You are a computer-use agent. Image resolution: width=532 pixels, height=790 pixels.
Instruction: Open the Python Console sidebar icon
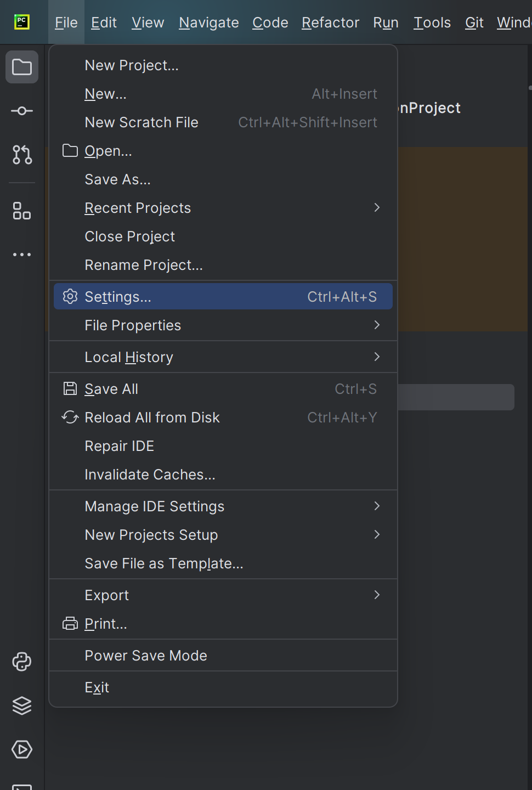(x=22, y=662)
